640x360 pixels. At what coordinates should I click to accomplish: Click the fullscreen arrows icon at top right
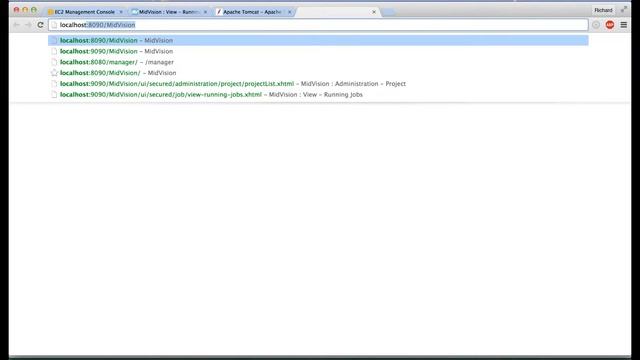pyautogui.click(x=624, y=9)
